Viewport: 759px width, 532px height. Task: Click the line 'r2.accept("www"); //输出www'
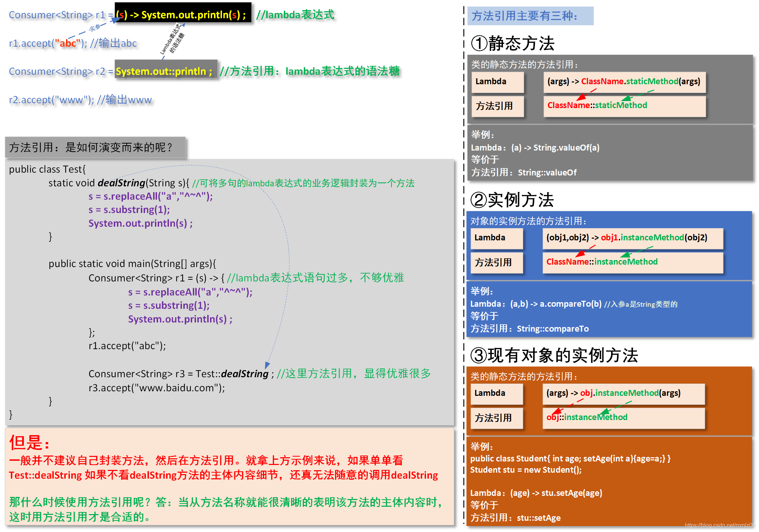click(80, 100)
